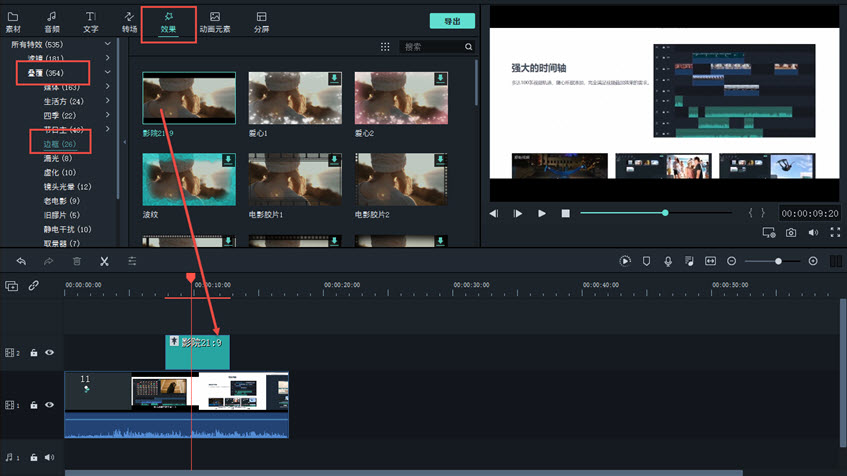The height and width of the screenshot is (476, 847).
Task: Toggle the lock on video track 1
Action: (x=34, y=405)
